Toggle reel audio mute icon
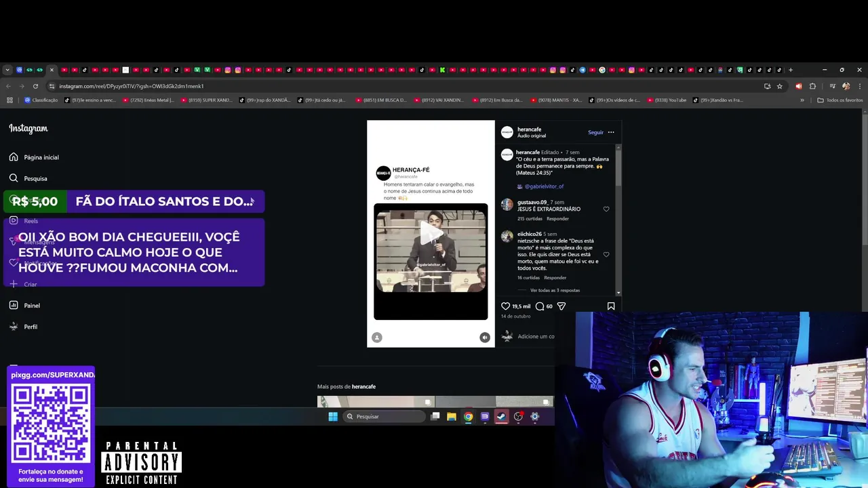868x488 pixels. click(x=485, y=338)
